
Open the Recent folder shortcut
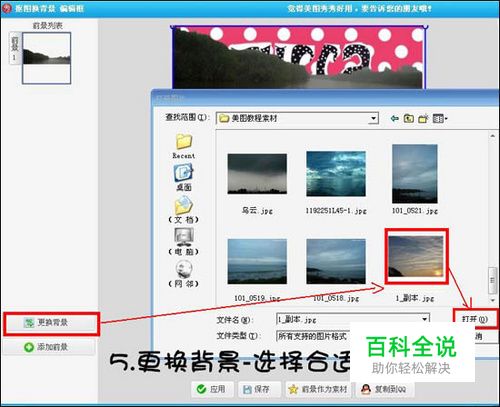point(184,146)
